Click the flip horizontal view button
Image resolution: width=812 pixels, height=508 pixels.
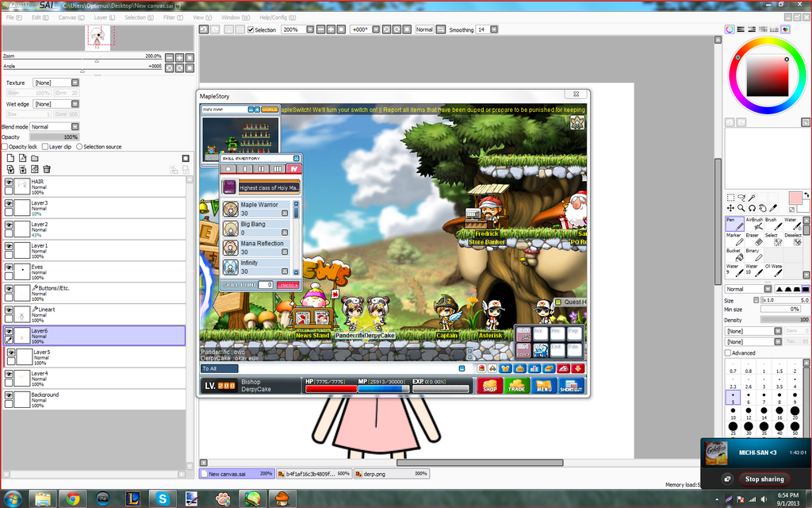pos(440,29)
